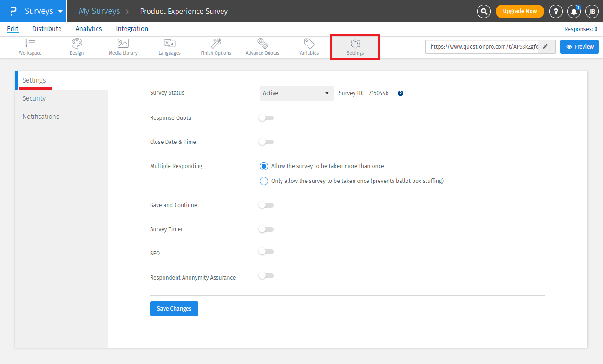
Task: Open Finish Options wand icon
Action: pyautogui.click(x=216, y=44)
